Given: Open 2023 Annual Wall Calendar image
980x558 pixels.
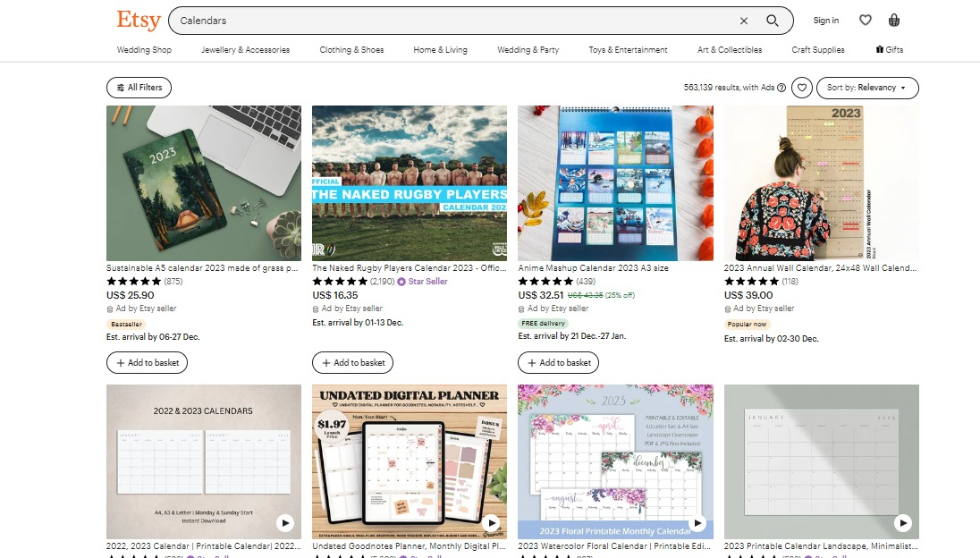Looking at the screenshot, I should point(821,183).
